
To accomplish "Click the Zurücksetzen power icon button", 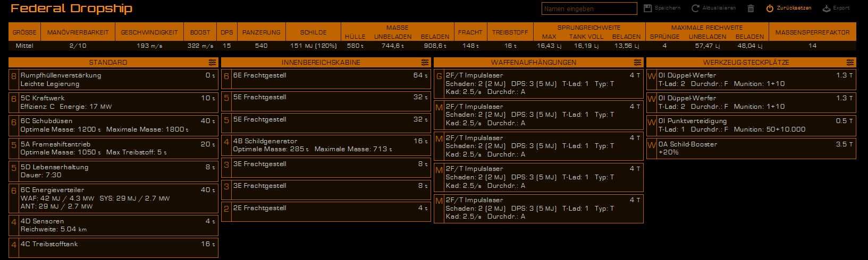I will click(x=788, y=8).
